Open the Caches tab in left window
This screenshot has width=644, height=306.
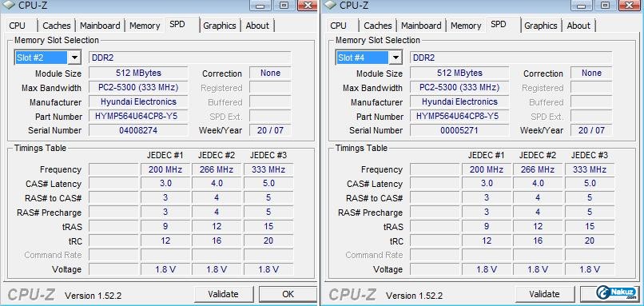pyautogui.click(x=57, y=26)
